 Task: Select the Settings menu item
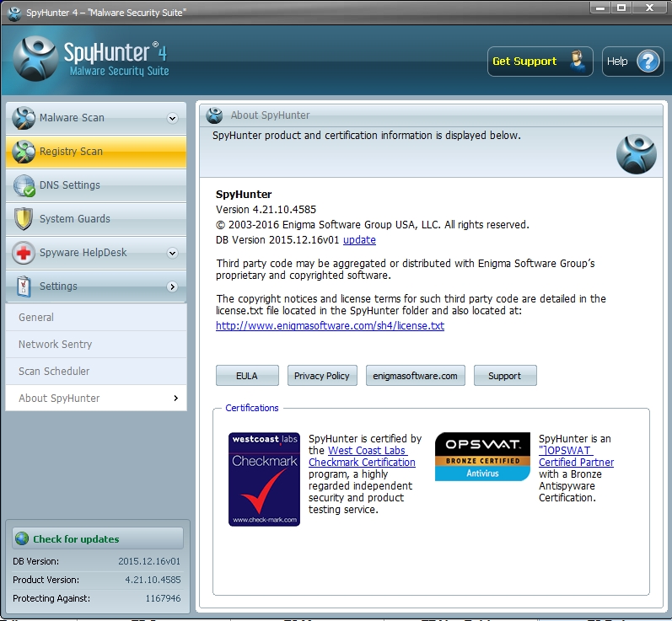[96, 286]
